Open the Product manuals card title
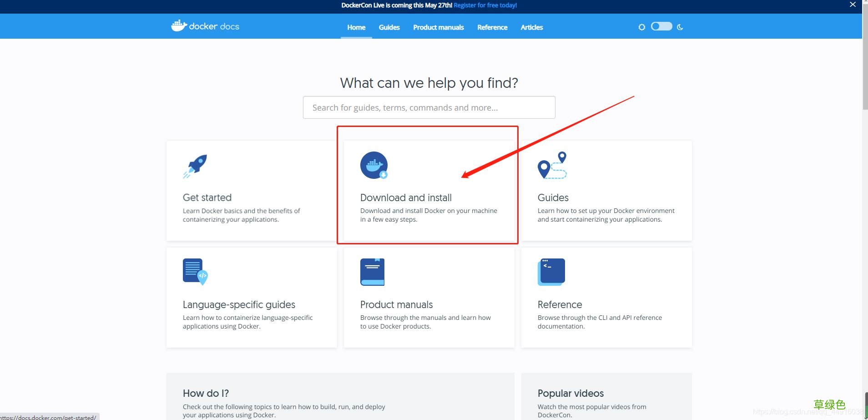The height and width of the screenshot is (420, 868). [396, 304]
